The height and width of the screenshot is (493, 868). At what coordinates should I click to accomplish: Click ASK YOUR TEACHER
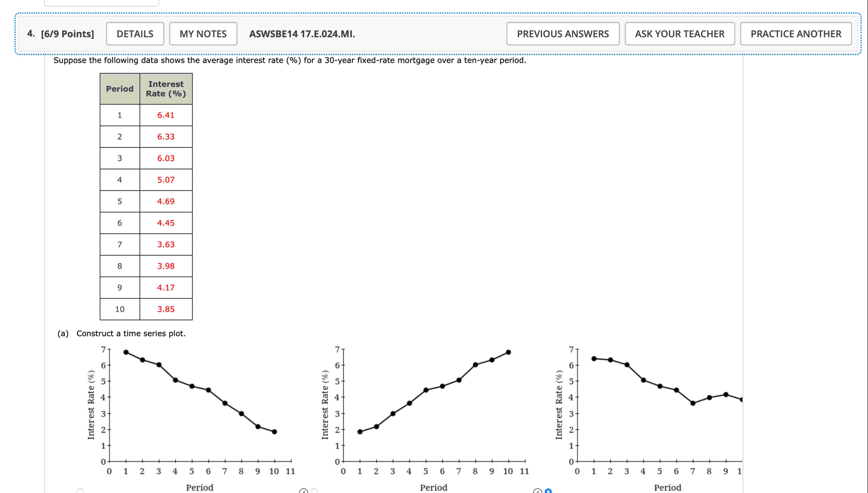[679, 34]
